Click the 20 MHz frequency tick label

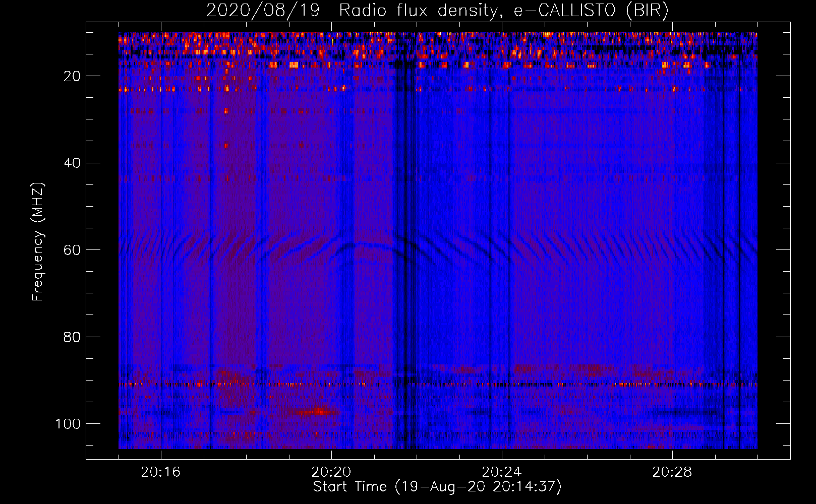point(72,76)
